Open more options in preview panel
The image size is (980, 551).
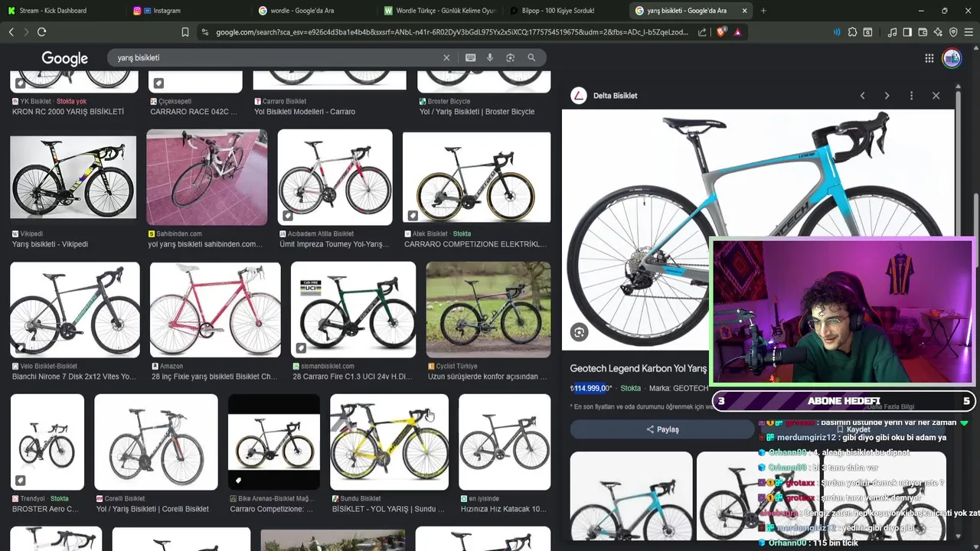tap(911, 96)
